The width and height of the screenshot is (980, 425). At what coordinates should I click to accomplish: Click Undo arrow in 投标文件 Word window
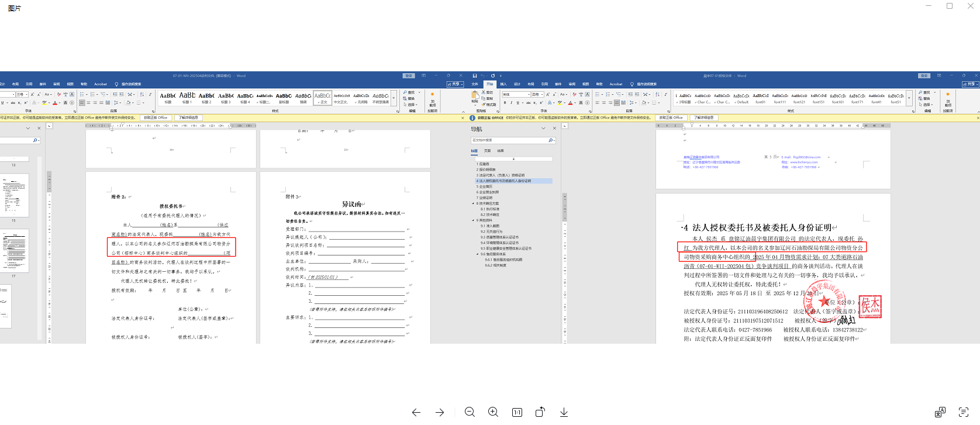pyautogui.click(x=484, y=76)
